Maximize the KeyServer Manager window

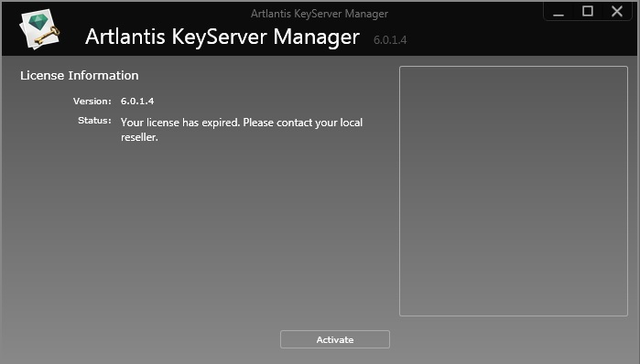pyautogui.click(x=588, y=11)
